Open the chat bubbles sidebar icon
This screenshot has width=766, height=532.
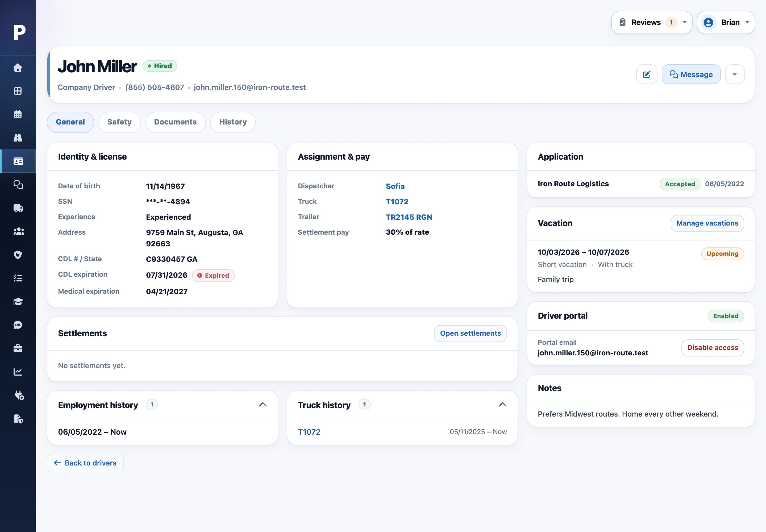pyautogui.click(x=18, y=184)
